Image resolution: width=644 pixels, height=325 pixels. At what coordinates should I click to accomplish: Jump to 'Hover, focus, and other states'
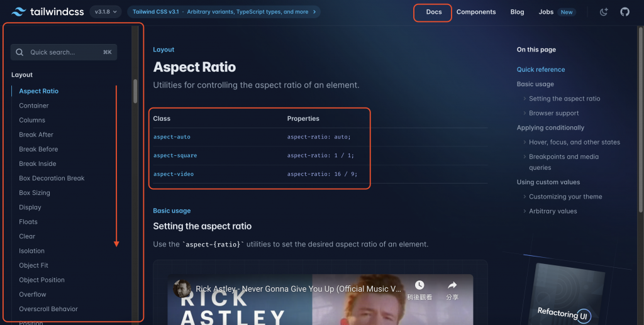coord(574,142)
